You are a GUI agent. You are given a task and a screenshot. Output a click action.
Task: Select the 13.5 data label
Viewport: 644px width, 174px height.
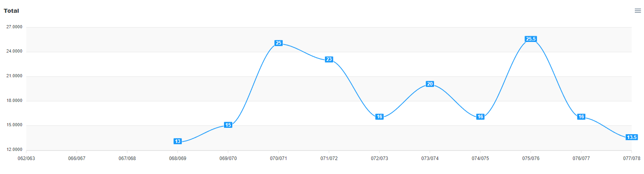pyautogui.click(x=632, y=137)
